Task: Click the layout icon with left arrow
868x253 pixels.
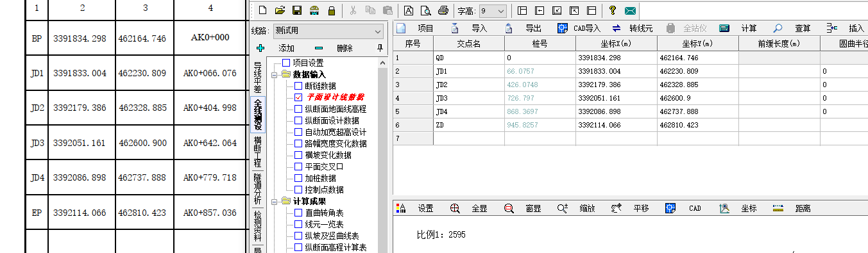Action: pyautogui.click(x=540, y=11)
